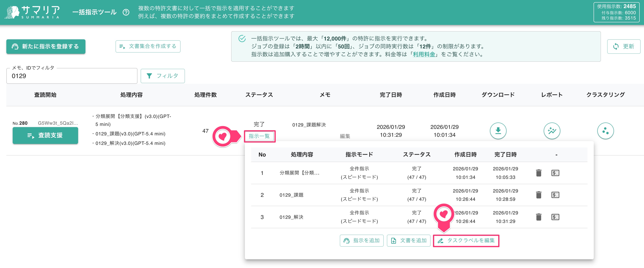644x268 pixels.
Task: Click the 一括指示ツール page title
Action: (95, 12)
